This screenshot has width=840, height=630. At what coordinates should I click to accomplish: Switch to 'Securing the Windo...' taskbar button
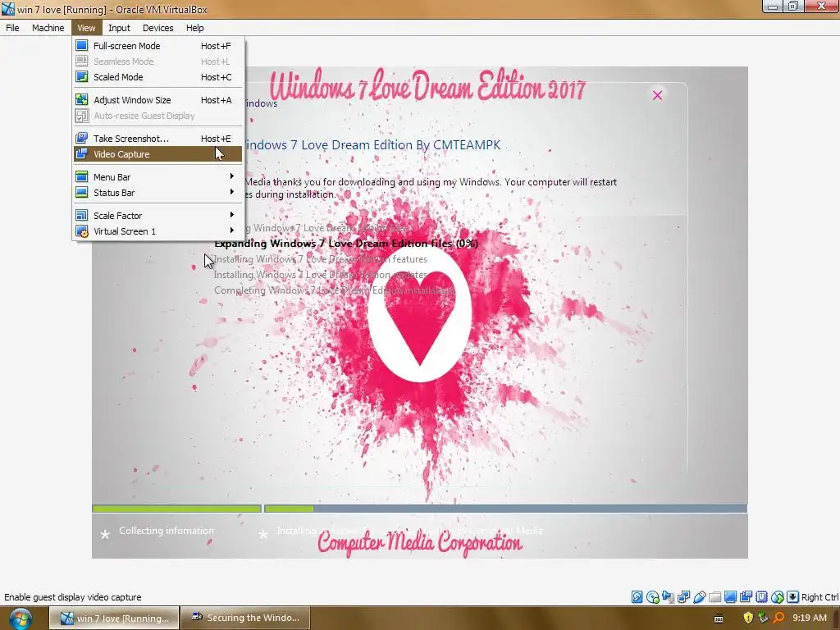[x=244, y=619]
